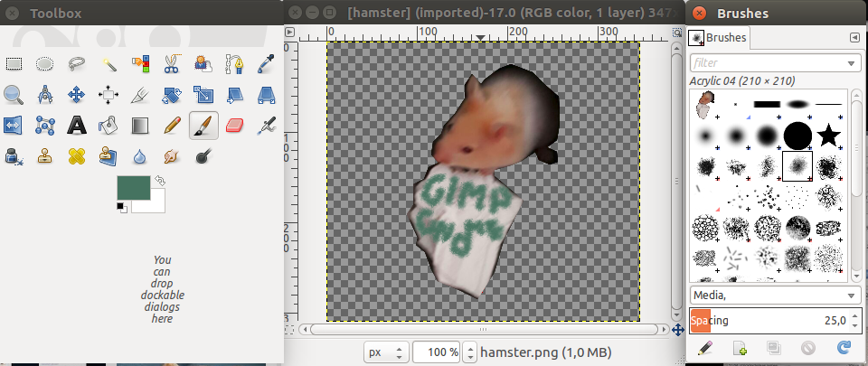Increase the Spacing value with stepper
This screenshot has width=868, height=366.
855,315
